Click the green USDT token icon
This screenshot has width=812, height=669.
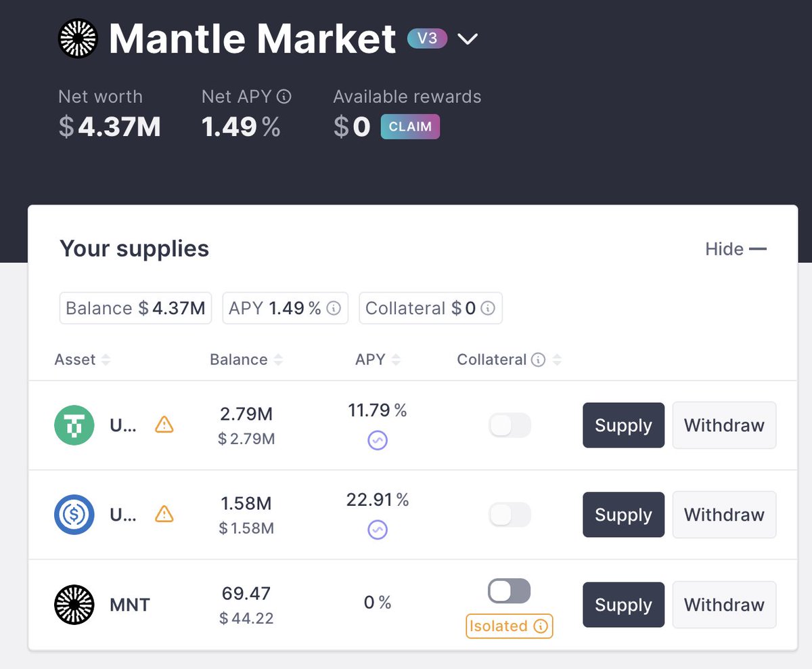74,425
